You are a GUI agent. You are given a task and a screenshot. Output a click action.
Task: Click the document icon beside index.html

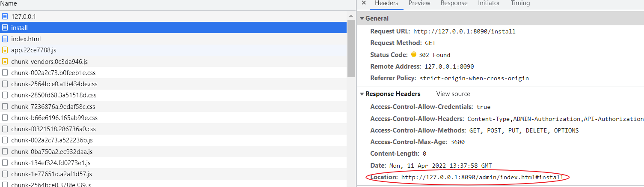[x=5, y=39]
